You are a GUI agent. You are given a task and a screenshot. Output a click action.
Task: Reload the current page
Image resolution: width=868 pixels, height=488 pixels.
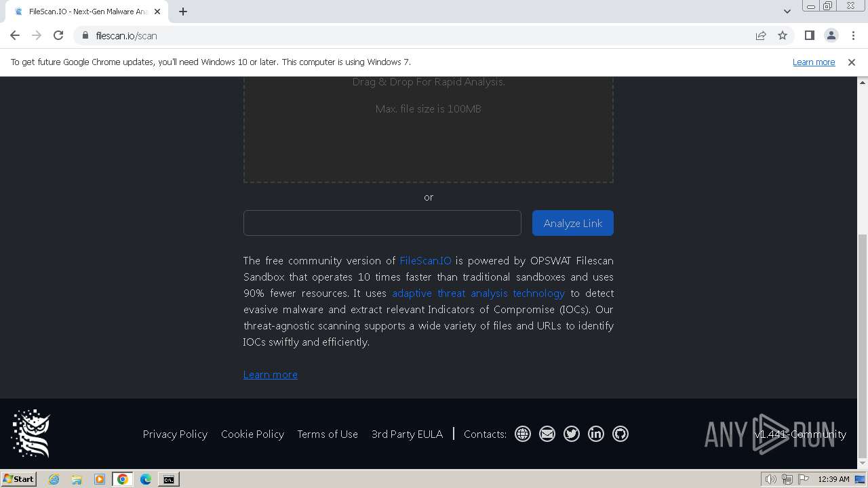tap(58, 35)
